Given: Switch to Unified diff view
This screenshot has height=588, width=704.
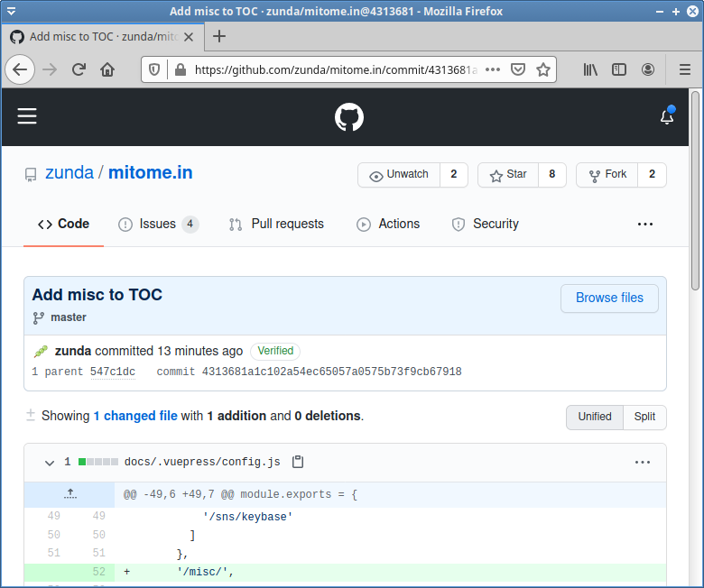Looking at the screenshot, I should pyautogui.click(x=595, y=417).
